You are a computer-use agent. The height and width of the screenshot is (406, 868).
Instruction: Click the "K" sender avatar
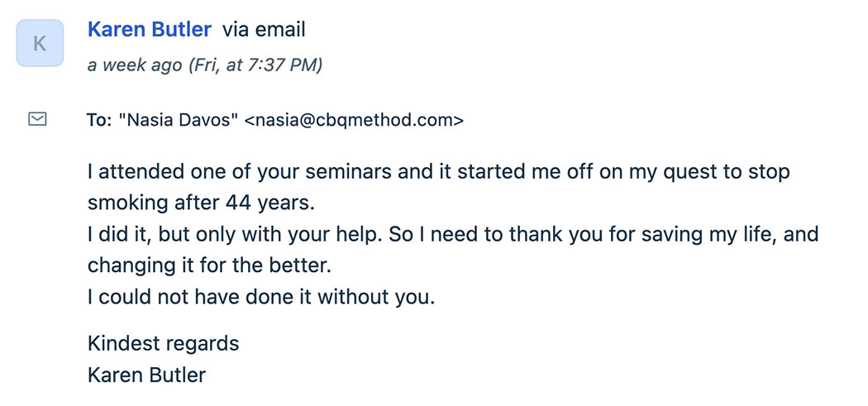pyautogui.click(x=40, y=43)
